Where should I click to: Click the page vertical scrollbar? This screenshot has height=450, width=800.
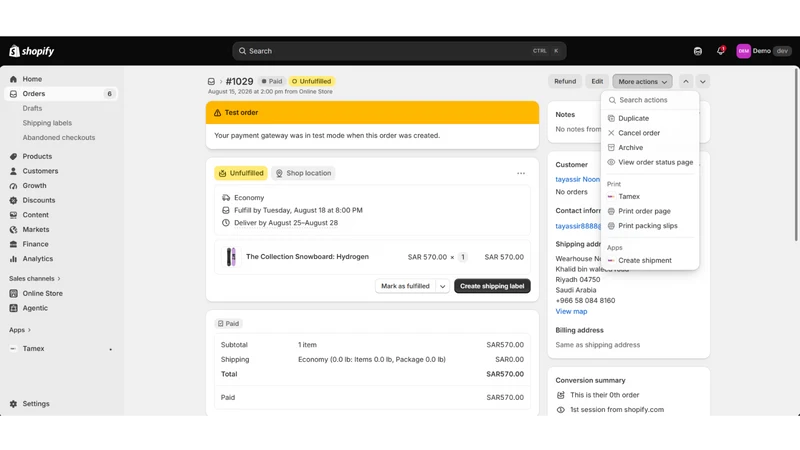tap(796, 155)
